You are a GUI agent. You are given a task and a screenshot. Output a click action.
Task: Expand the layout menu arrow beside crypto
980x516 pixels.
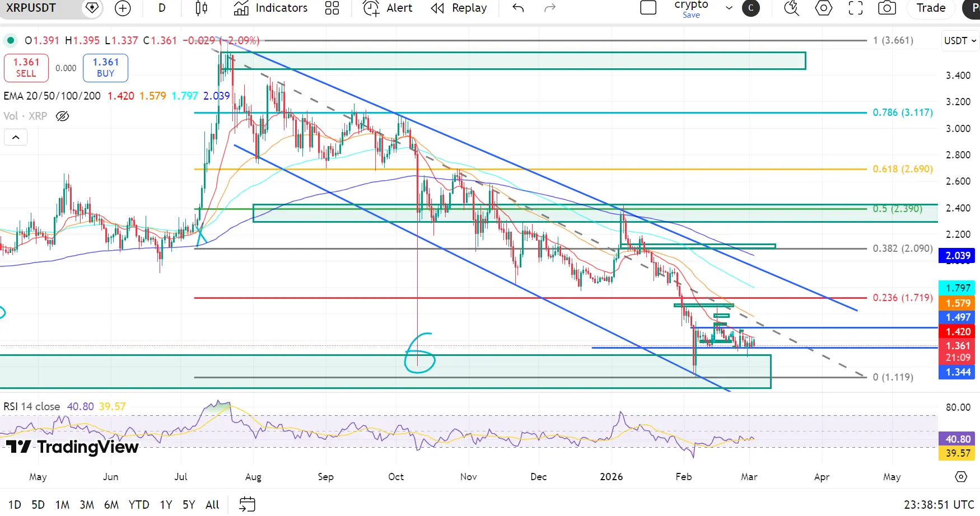729,8
